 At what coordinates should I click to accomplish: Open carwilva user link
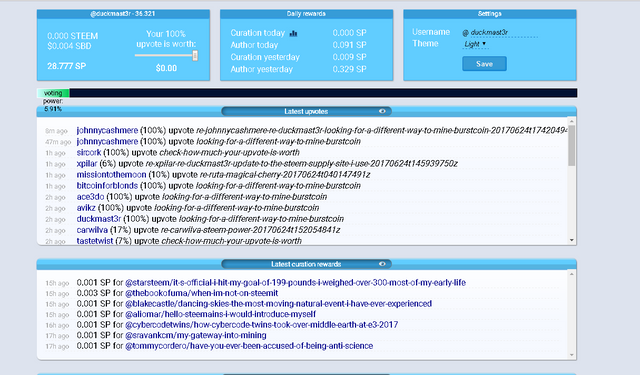tap(92, 229)
